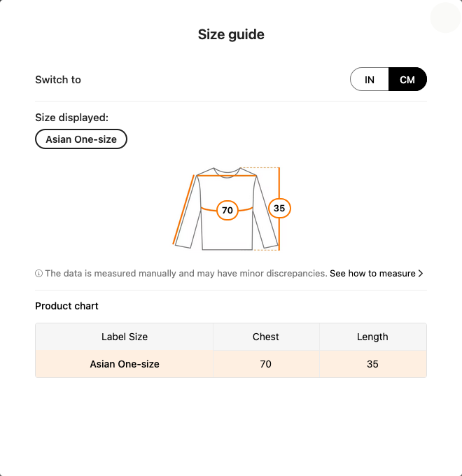Image resolution: width=462 pixels, height=476 pixels.
Task: Click the chest value 70 cell
Action: pos(266,364)
